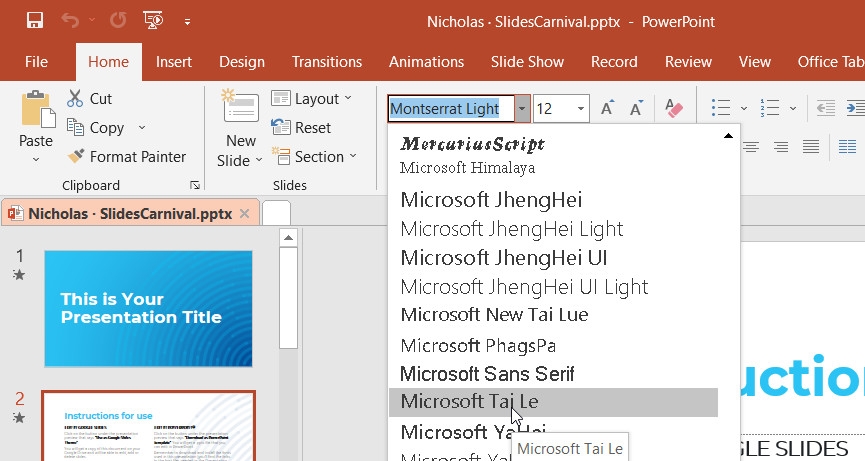Open the Section dropdown
The width and height of the screenshot is (865, 461).
pyautogui.click(x=314, y=157)
